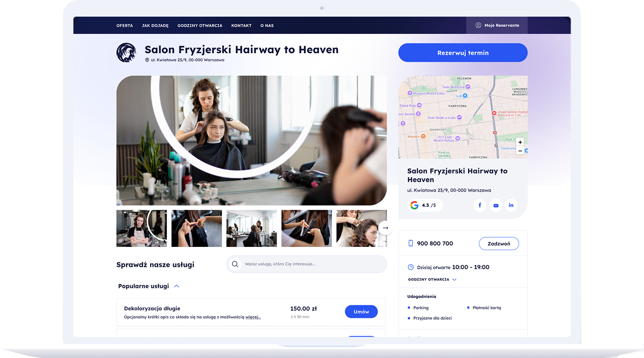This screenshot has height=358, width=644.
Task: Click the next arrow in thumbnail gallery
Action: coord(385,228)
